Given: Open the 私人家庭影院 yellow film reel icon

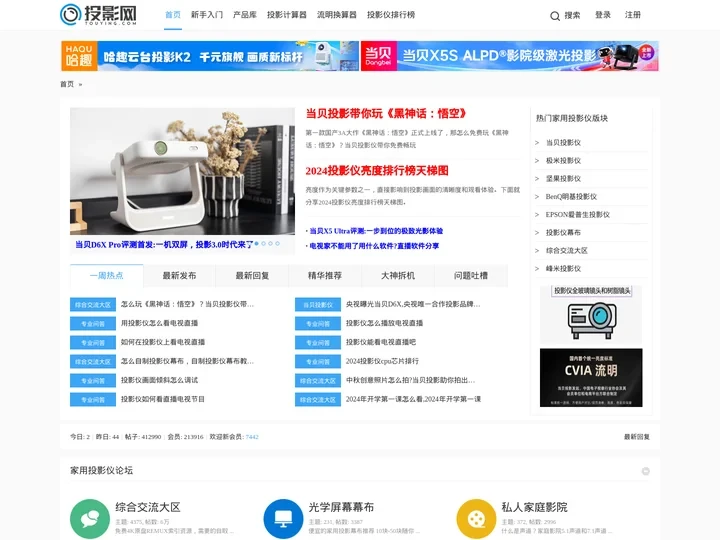Looking at the screenshot, I should click(x=476, y=519).
